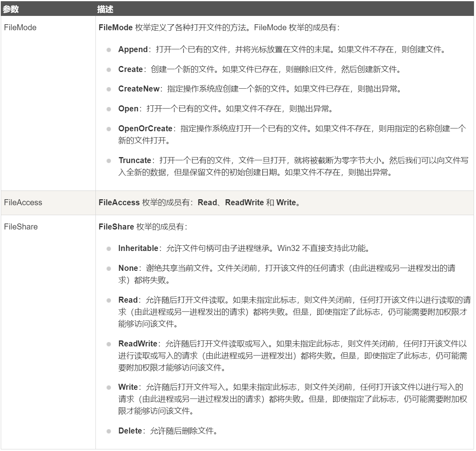
Task: Select the FileAccess cell in parameter column
Action: tap(23, 202)
